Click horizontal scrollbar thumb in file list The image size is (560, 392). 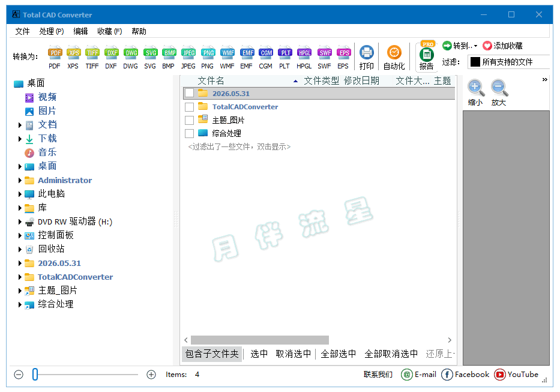point(260,340)
